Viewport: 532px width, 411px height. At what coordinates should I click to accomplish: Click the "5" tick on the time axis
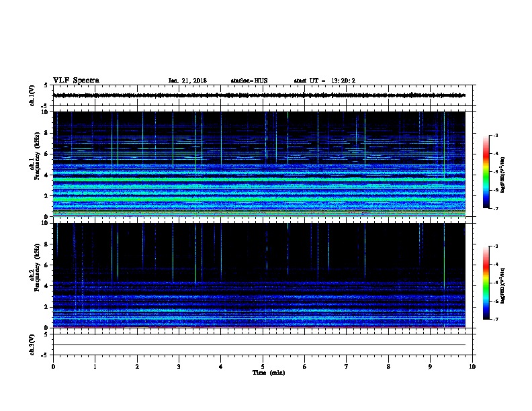tap(263, 367)
